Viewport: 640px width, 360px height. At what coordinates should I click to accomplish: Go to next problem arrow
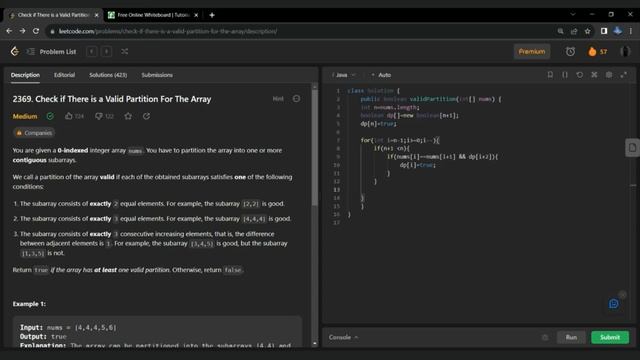(107, 51)
